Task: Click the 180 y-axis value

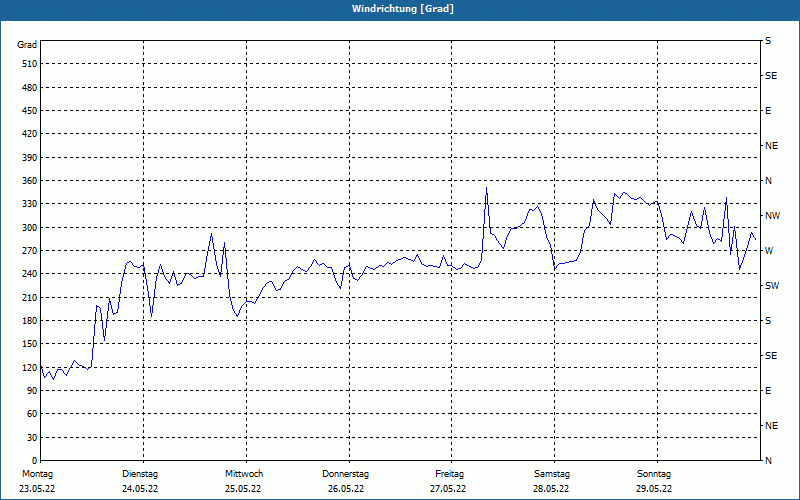Action: [x=30, y=320]
